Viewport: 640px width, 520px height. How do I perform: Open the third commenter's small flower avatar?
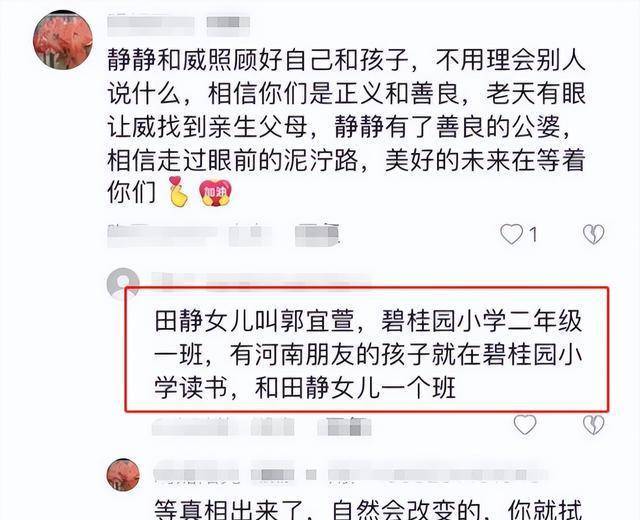coord(123,474)
